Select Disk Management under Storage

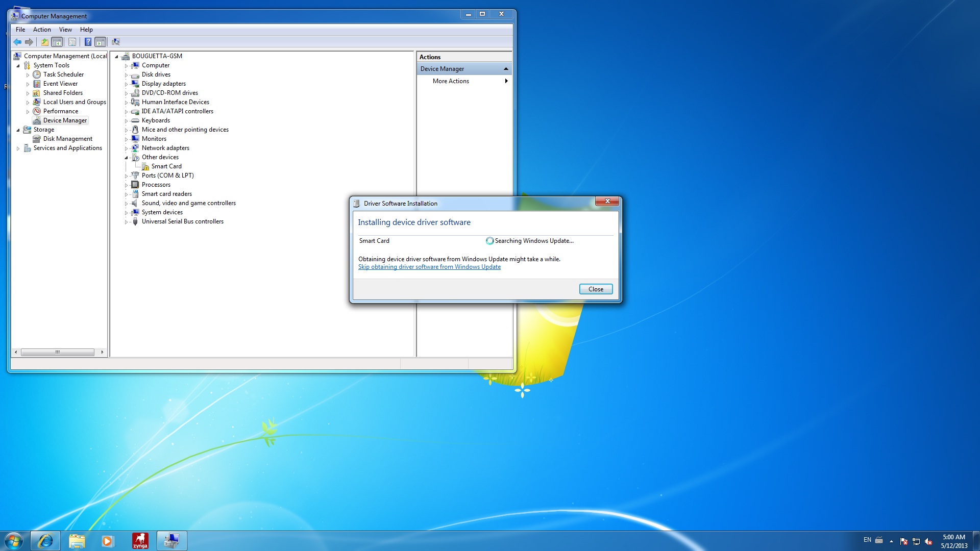(x=68, y=139)
